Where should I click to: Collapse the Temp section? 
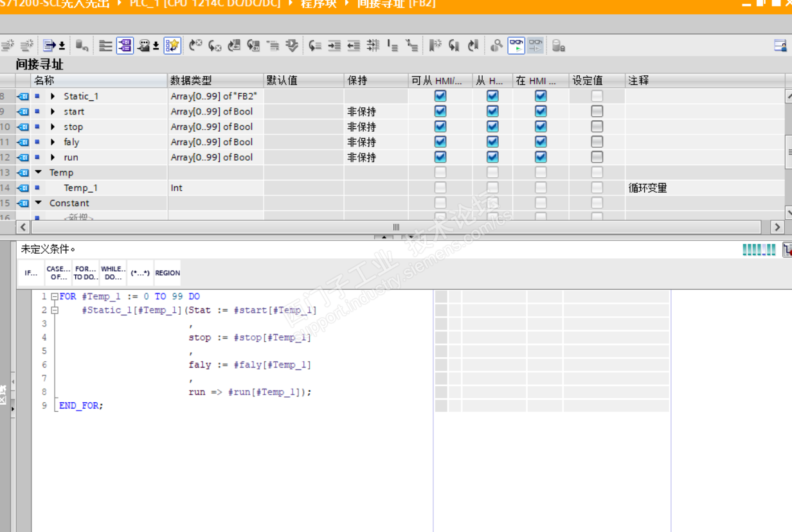(39, 173)
